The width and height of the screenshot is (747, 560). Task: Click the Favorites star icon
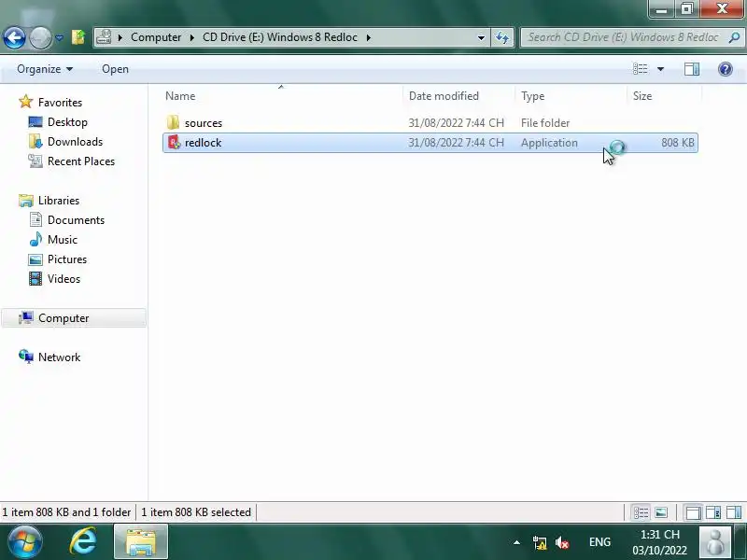26,102
